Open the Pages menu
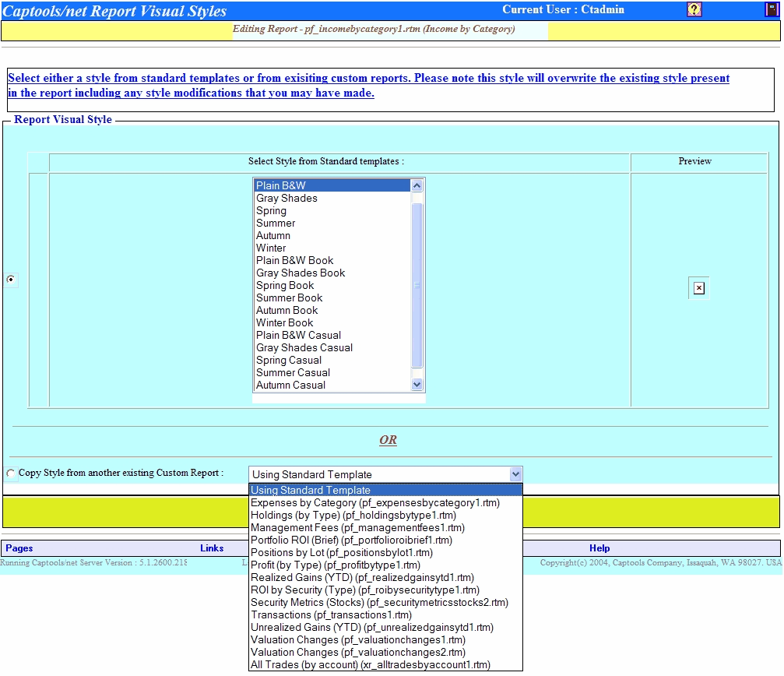The width and height of the screenshot is (784, 676). [x=19, y=548]
